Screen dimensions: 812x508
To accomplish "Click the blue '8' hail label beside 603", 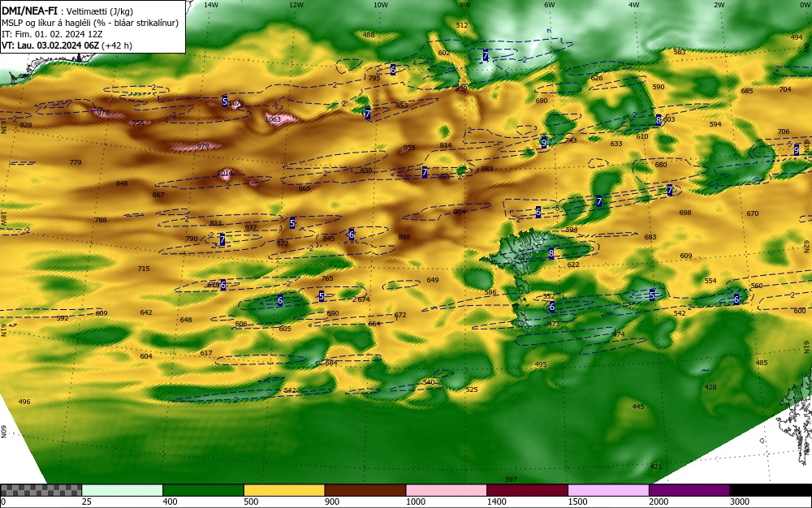I will tap(659, 119).
